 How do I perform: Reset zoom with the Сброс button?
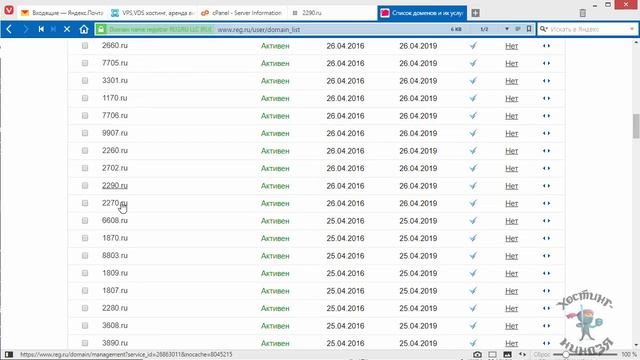542,355
